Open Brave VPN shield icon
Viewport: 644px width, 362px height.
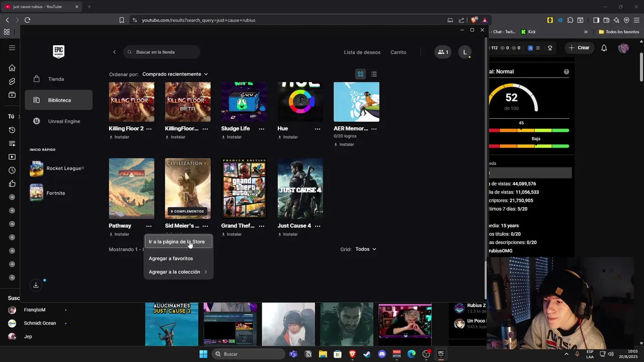pyautogui.click(x=626, y=20)
